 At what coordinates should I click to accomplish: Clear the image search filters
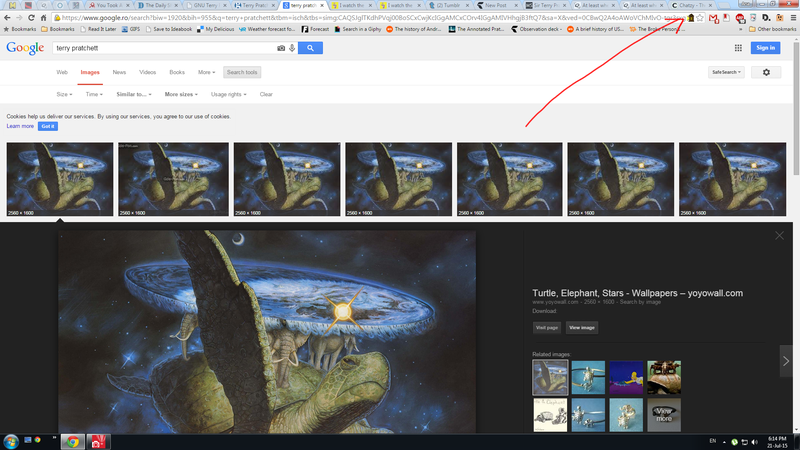click(266, 94)
